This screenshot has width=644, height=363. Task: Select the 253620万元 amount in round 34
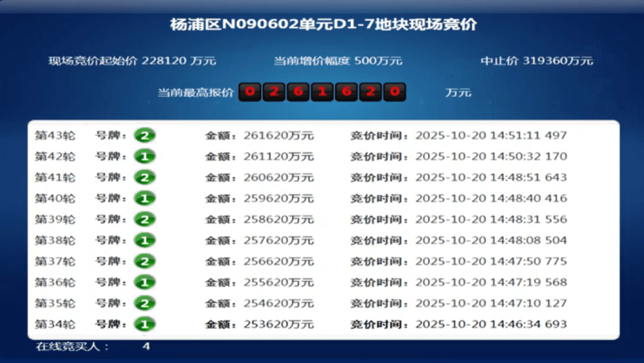(278, 325)
